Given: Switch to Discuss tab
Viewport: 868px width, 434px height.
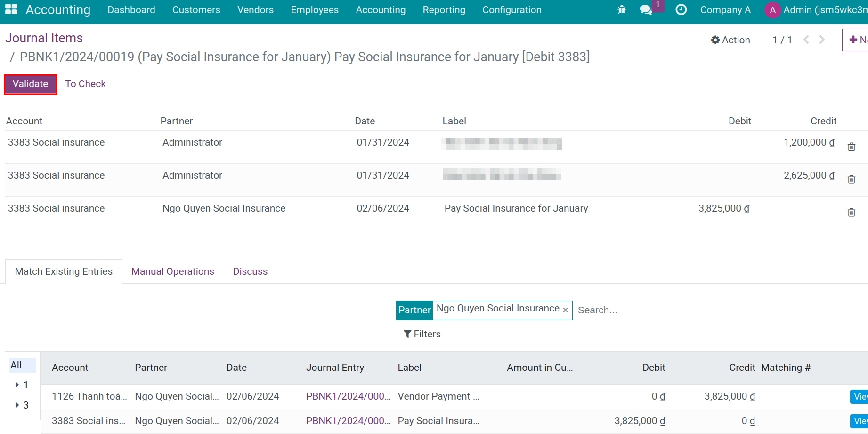Looking at the screenshot, I should pyautogui.click(x=250, y=271).
